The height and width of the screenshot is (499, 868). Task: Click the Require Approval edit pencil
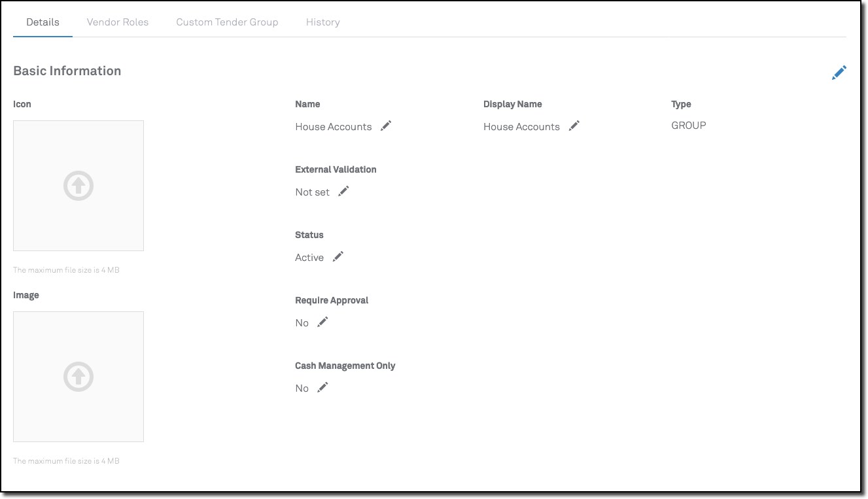pyautogui.click(x=322, y=321)
